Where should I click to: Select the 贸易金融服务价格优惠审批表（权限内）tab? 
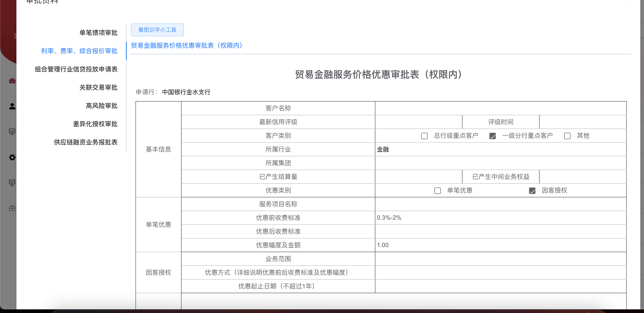coord(187,45)
